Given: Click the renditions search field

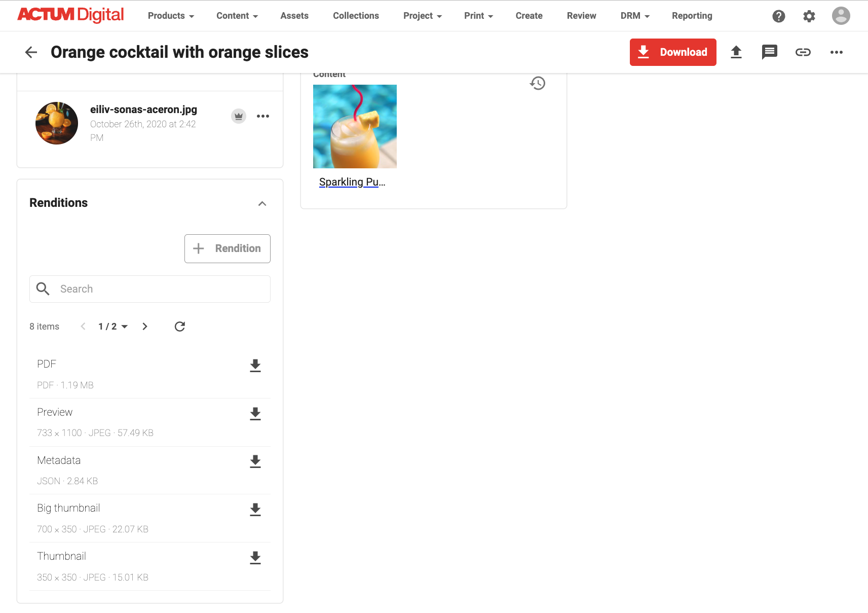Looking at the screenshot, I should pyautogui.click(x=150, y=289).
